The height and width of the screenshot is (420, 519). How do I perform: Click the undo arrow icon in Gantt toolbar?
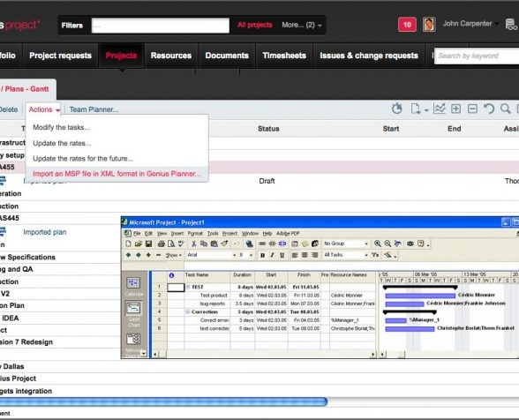click(489, 109)
